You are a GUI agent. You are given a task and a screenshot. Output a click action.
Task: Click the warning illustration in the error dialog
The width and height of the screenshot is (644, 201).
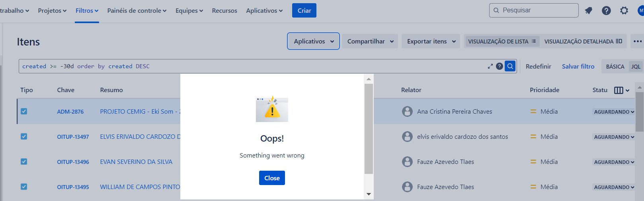(x=272, y=108)
